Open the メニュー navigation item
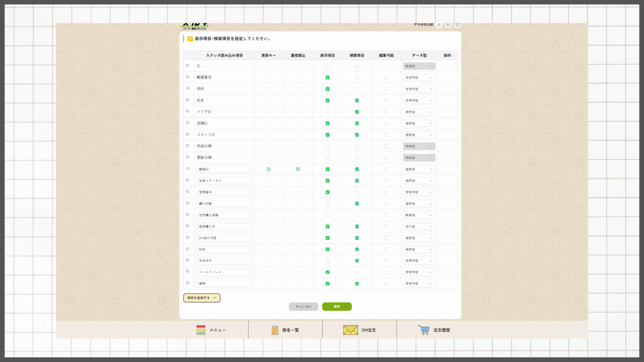 pyautogui.click(x=211, y=330)
